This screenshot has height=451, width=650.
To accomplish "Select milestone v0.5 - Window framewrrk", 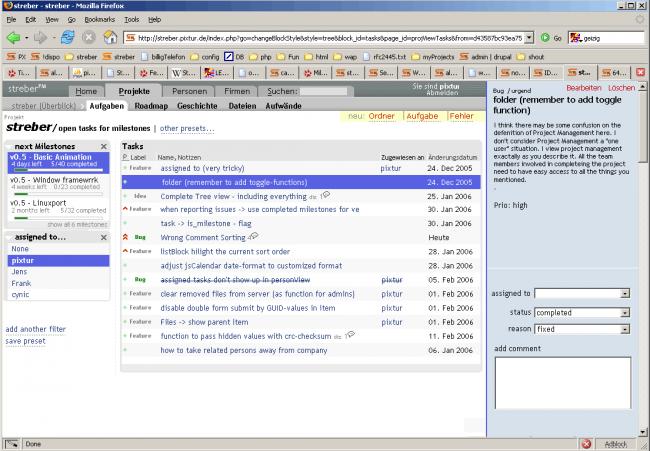I will [x=58, y=185].
